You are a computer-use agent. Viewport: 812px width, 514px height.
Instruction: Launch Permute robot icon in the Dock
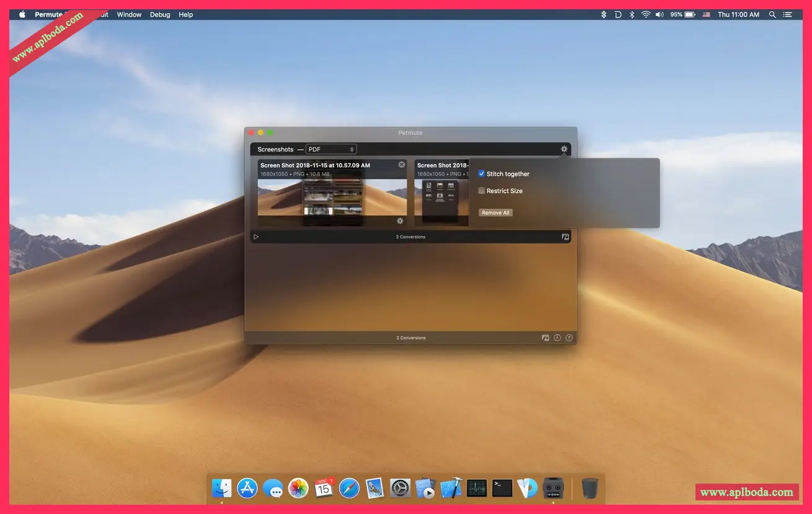[552, 488]
